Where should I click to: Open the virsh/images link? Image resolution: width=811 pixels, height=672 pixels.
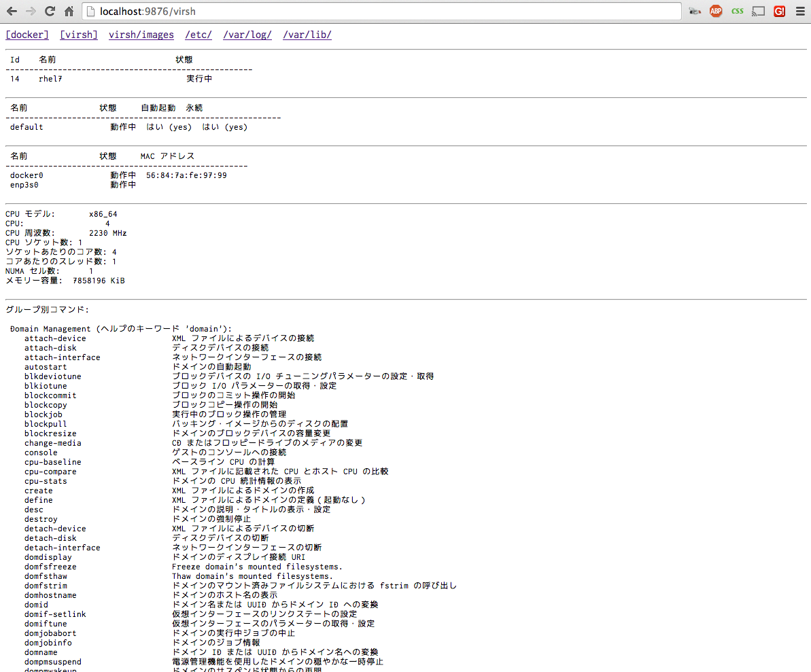[x=141, y=35]
